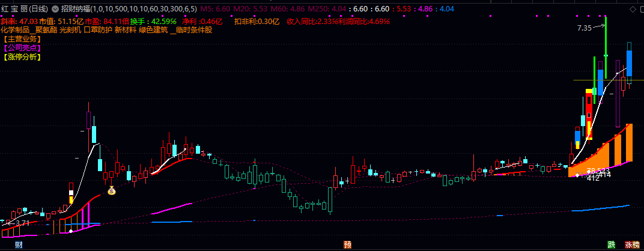
Task: Click the _临时条件股 tag
Action: 191,30
